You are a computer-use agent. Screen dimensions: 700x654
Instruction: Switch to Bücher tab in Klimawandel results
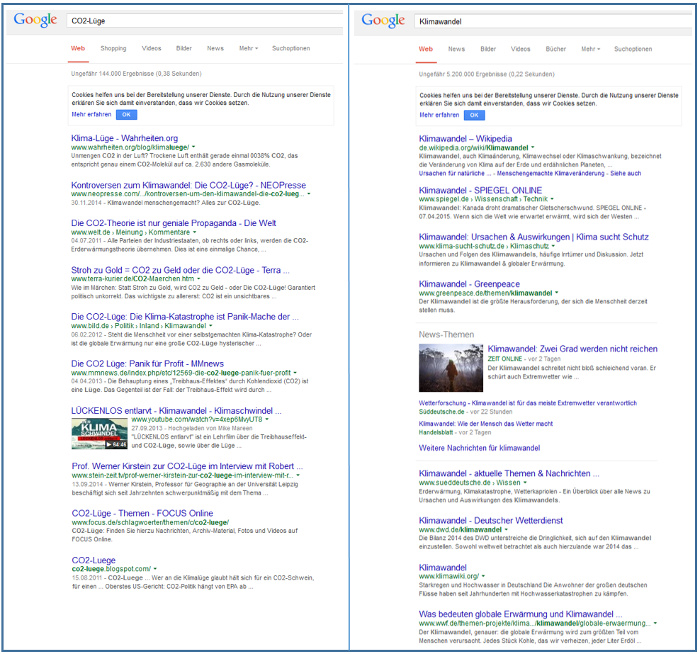(x=555, y=48)
